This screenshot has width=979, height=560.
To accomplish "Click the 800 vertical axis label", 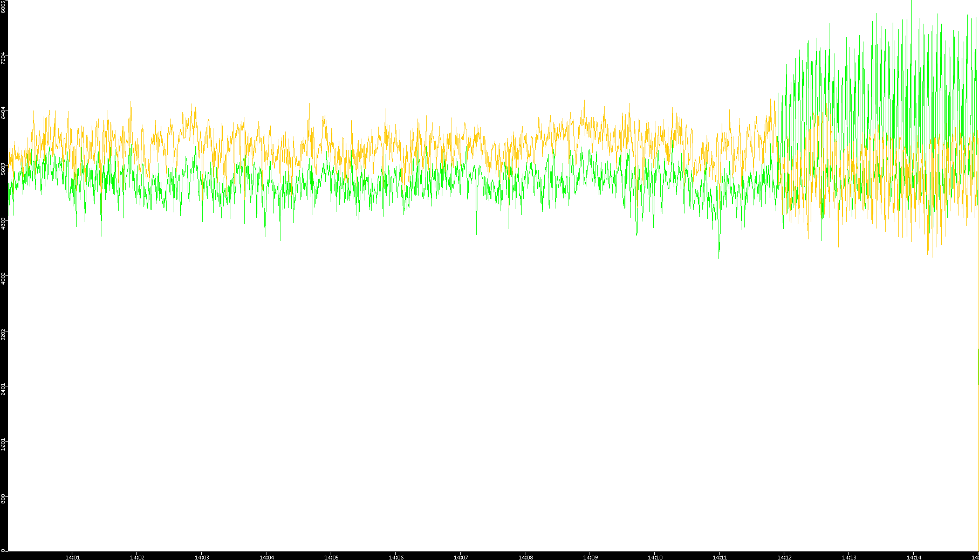I will coord(4,499).
